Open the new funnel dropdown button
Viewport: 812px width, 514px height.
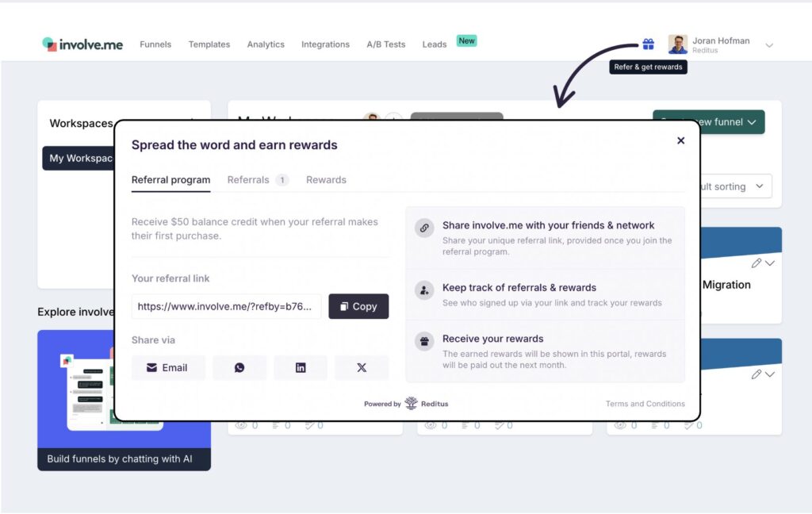pyautogui.click(x=708, y=122)
